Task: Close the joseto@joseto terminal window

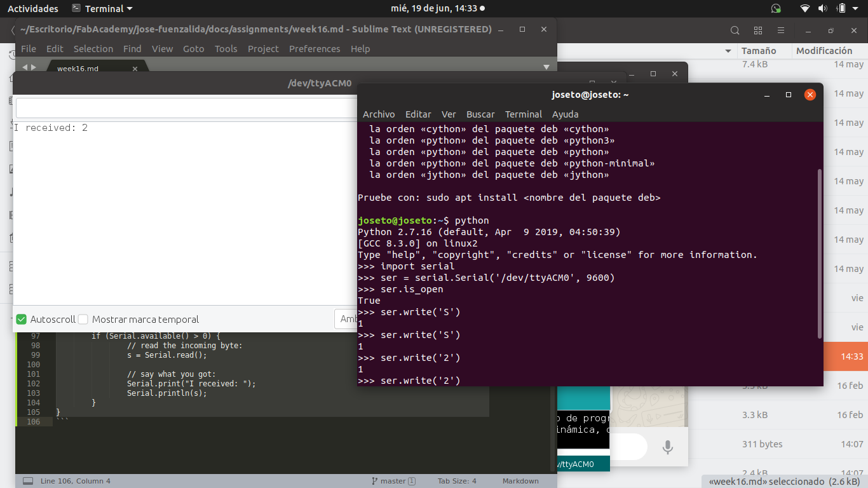Action: click(x=810, y=95)
